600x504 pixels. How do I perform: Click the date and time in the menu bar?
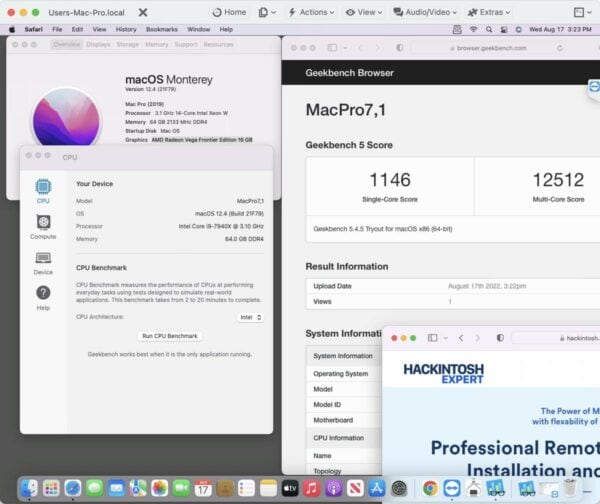pyautogui.click(x=560, y=29)
